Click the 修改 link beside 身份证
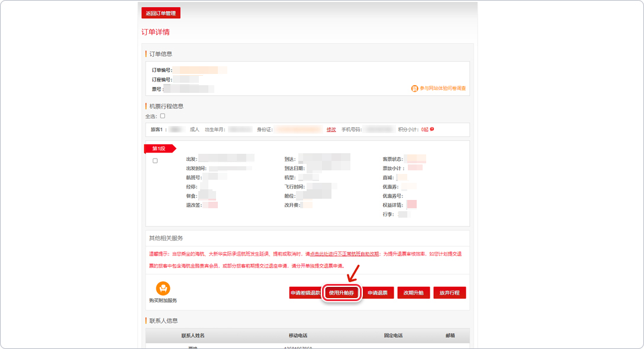This screenshot has height=349, width=644. click(x=331, y=129)
